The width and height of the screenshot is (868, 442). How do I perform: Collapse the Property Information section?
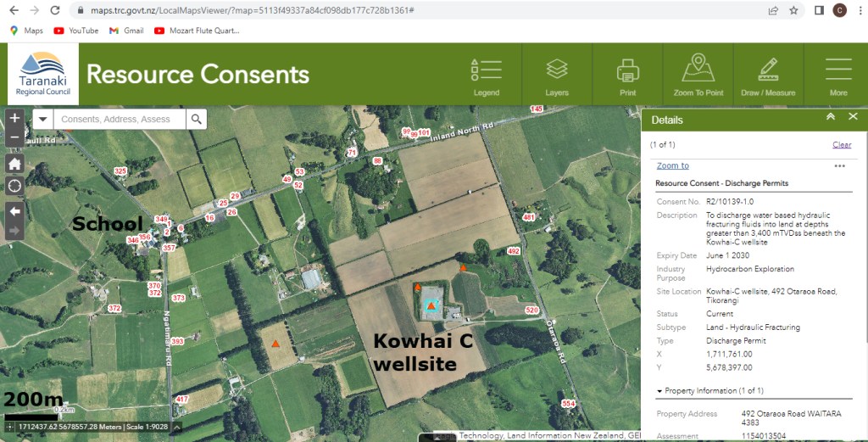pos(660,391)
